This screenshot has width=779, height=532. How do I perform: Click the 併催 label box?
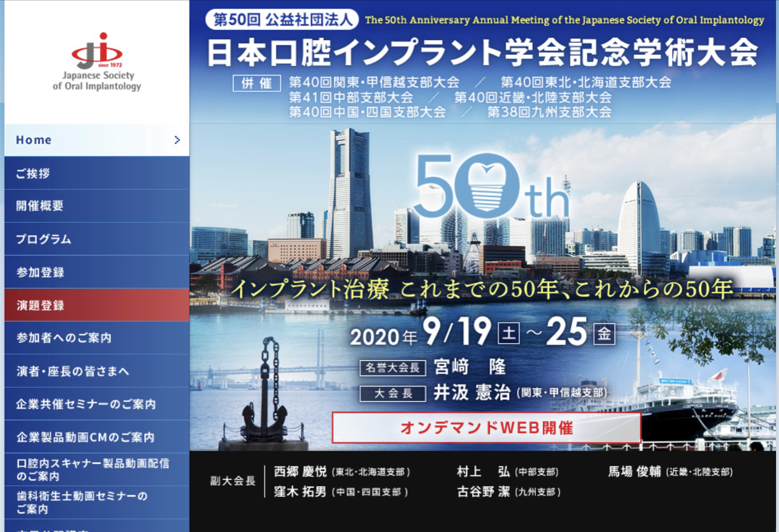pyautogui.click(x=257, y=83)
